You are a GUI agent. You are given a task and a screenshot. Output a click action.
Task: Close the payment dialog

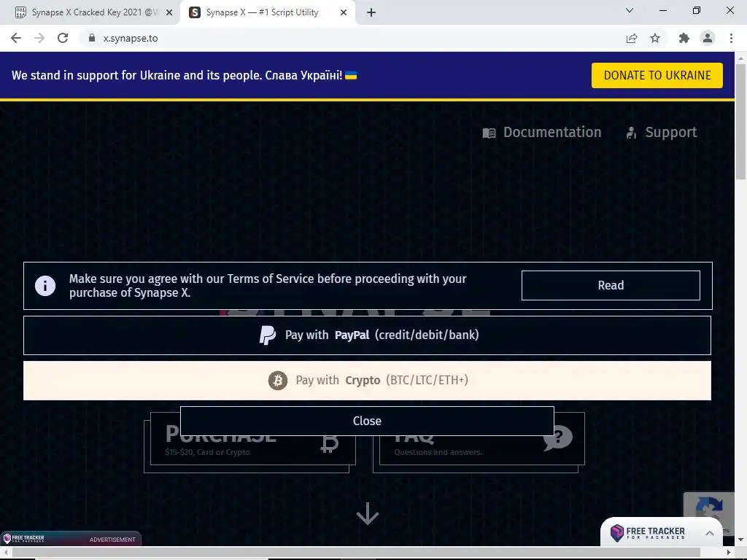(x=367, y=421)
